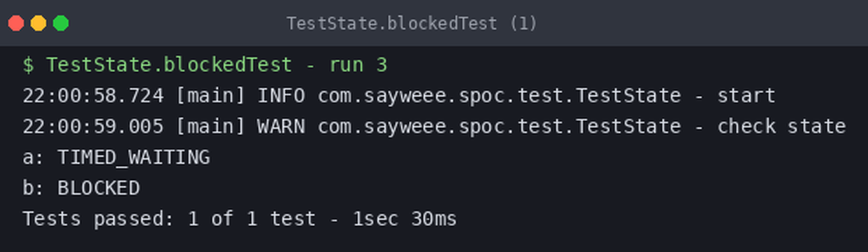Click the 'check state' log message

[781, 127]
